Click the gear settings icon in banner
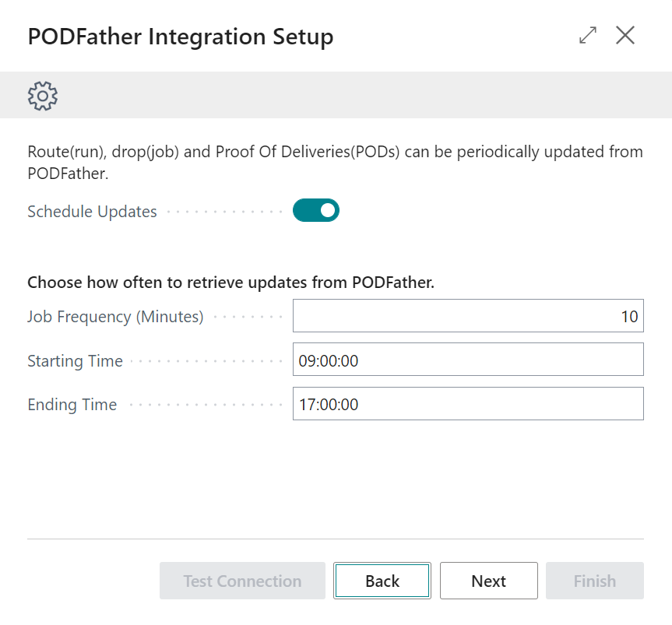Viewport: 672px width, 625px height. [x=42, y=96]
